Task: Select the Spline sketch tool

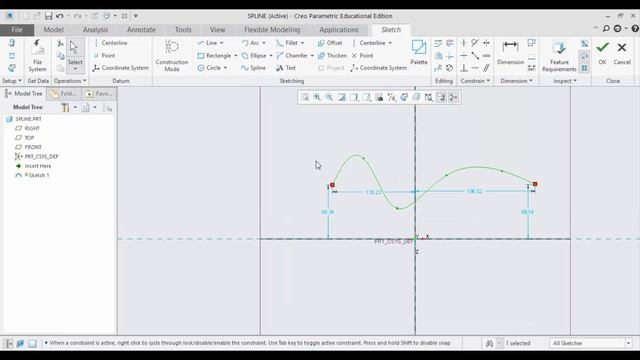Action: 253,68
